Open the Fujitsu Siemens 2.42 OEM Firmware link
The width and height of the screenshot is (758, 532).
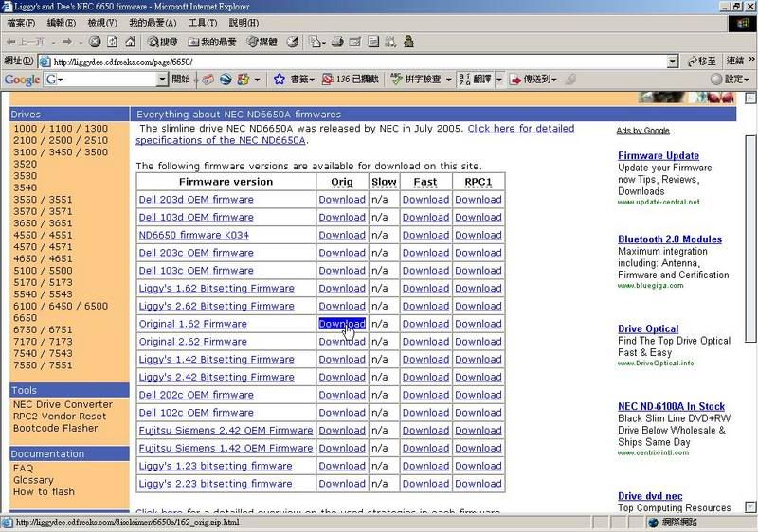(226, 430)
